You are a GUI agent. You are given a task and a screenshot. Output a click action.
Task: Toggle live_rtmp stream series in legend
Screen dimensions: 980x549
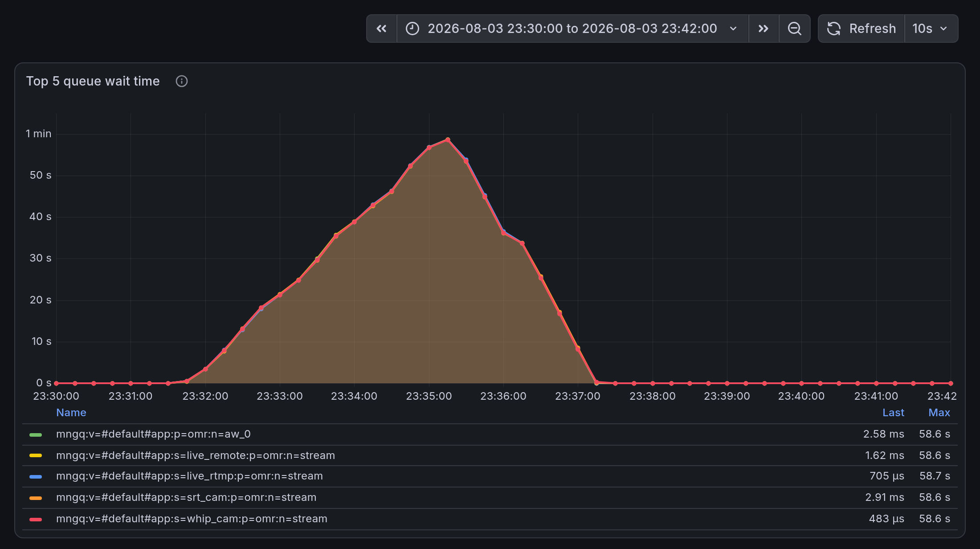click(189, 476)
